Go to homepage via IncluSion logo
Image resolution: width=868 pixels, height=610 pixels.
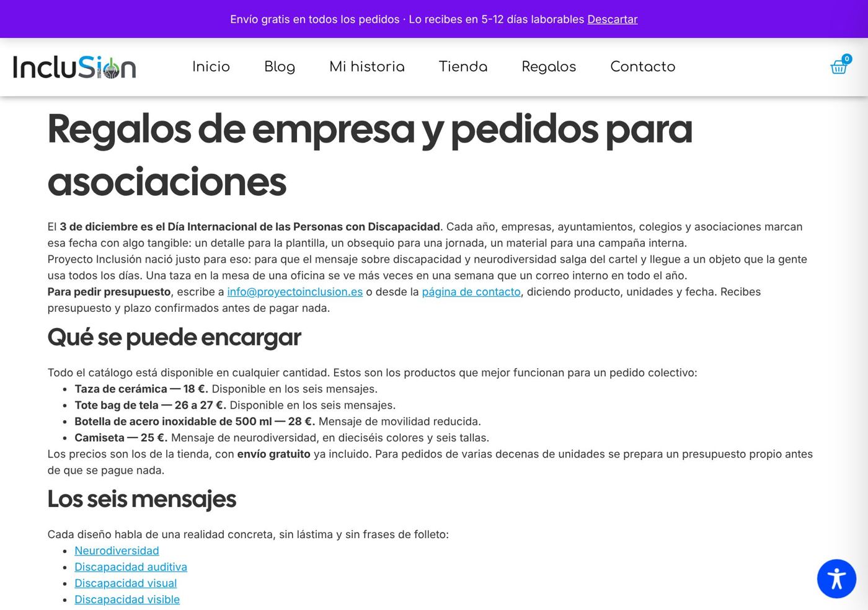pos(74,67)
